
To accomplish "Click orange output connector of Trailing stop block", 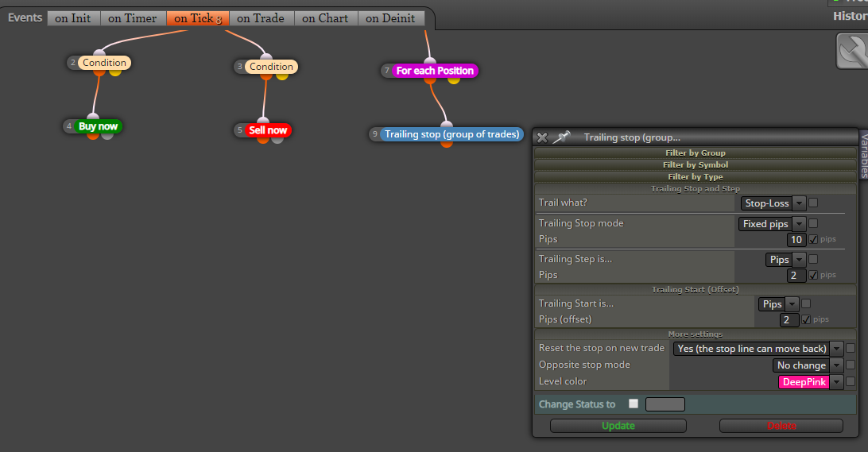I will point(447,144).
